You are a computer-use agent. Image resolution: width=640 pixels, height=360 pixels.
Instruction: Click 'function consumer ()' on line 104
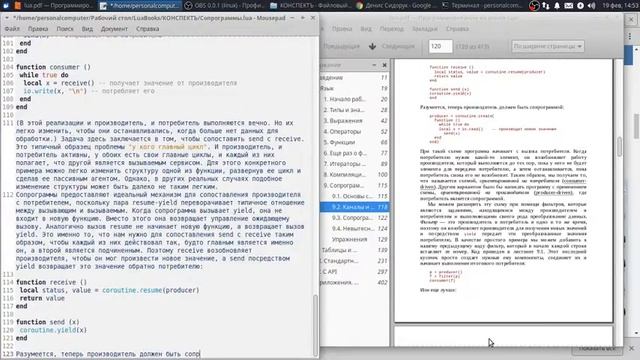53,67
